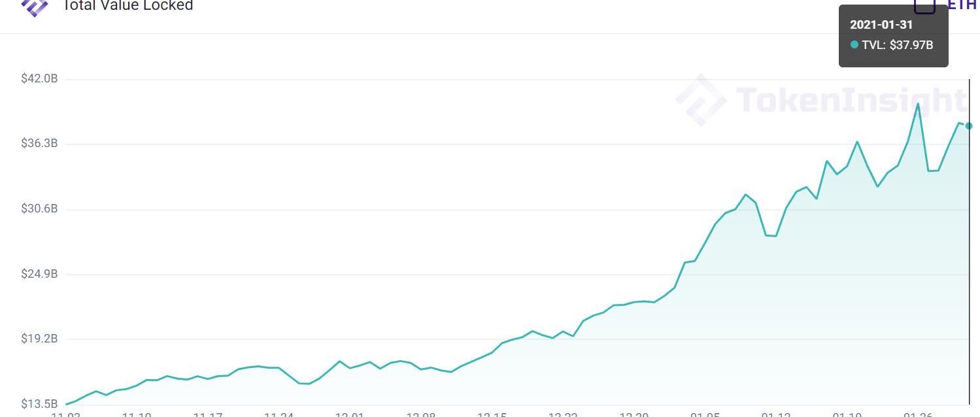Image resolution: width=980 pixels, height=417 pixels.
Task: Click the highlighted end data point marker
Action: (969, 125)
